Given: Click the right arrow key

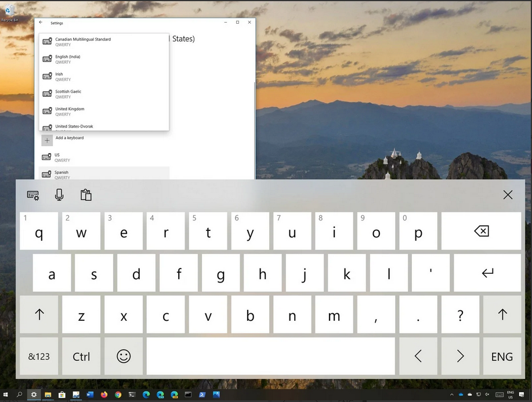Looking at the screenshot, I should click(460, 356).
